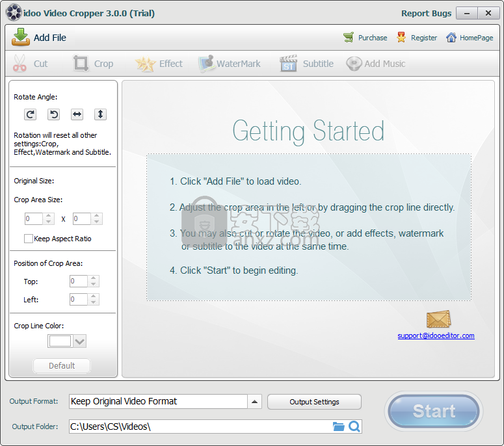Open output folder with magnifier icon
This screenshot has height=446, width=504.
[354, 426]
